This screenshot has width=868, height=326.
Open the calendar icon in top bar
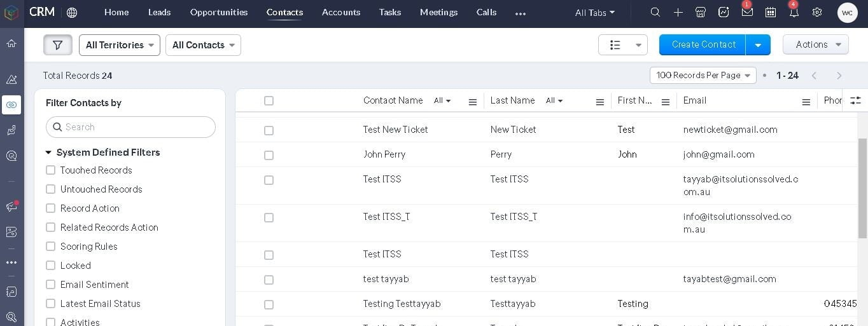pos(770,12)
